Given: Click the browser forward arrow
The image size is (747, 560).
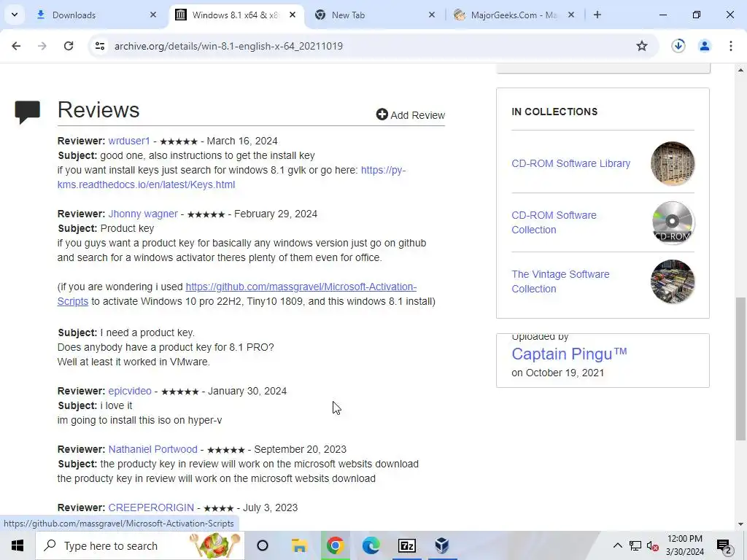Looking at the screenshot, I should coord(42,46).
